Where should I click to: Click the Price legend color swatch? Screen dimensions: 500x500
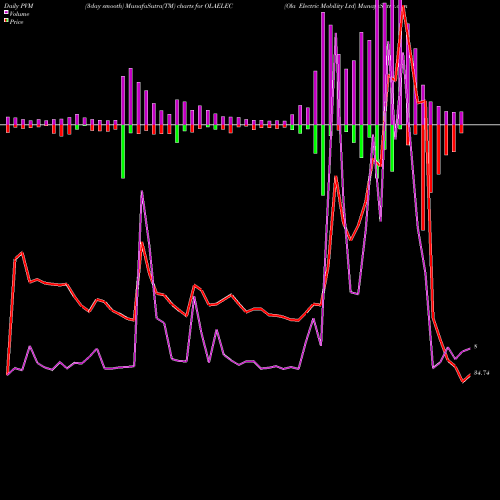(6, 21)
